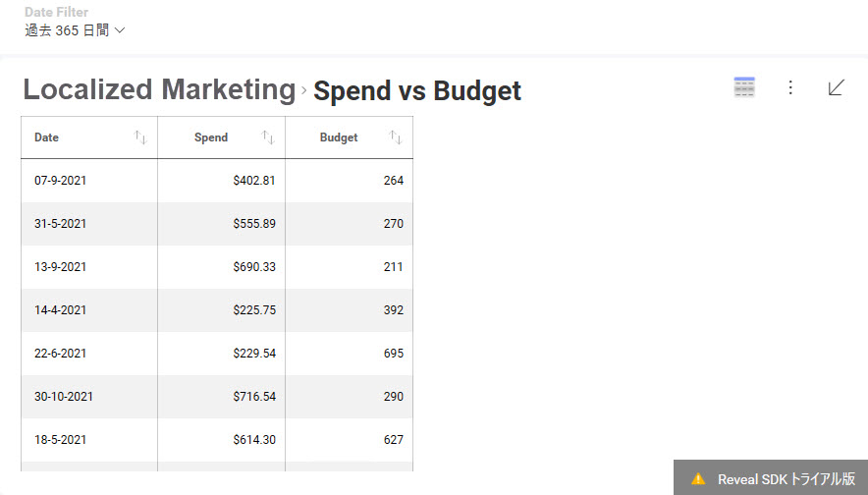Click the Spend column header label

211,137
